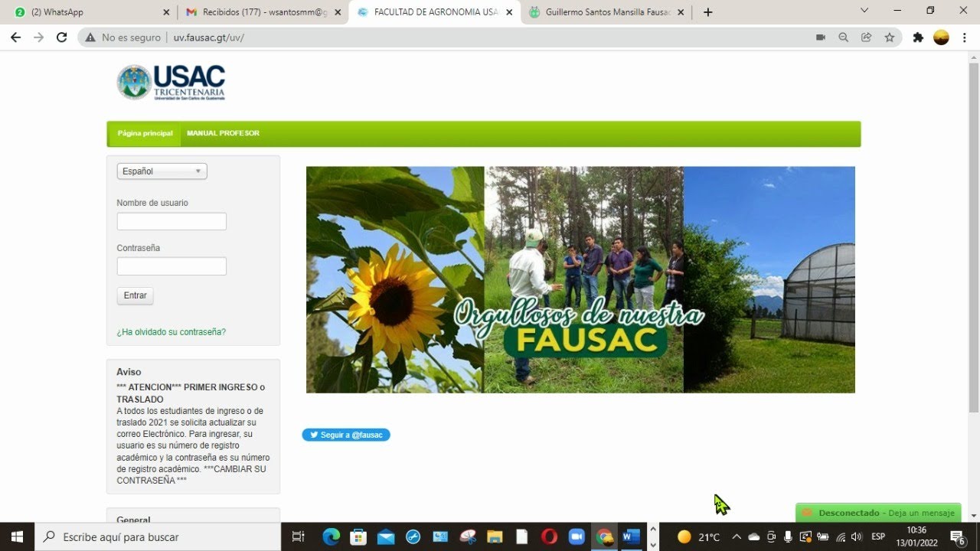The height and width of the screenshot is (551, 980).
Task: Open Chrome's three-dot menu
Action: tap(963, 37)
